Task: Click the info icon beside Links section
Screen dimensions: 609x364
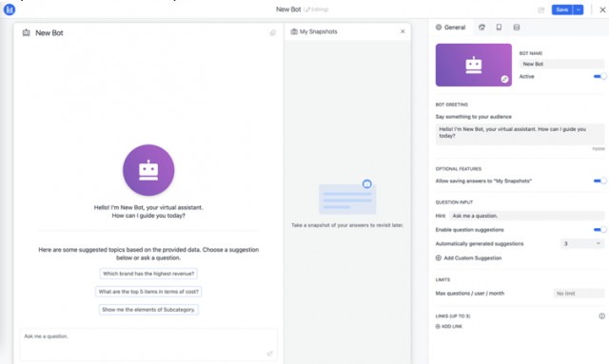Action: 601,316
